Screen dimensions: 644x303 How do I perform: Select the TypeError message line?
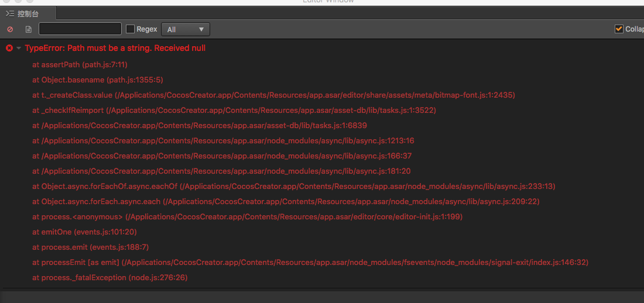click(x=115, y=48)
